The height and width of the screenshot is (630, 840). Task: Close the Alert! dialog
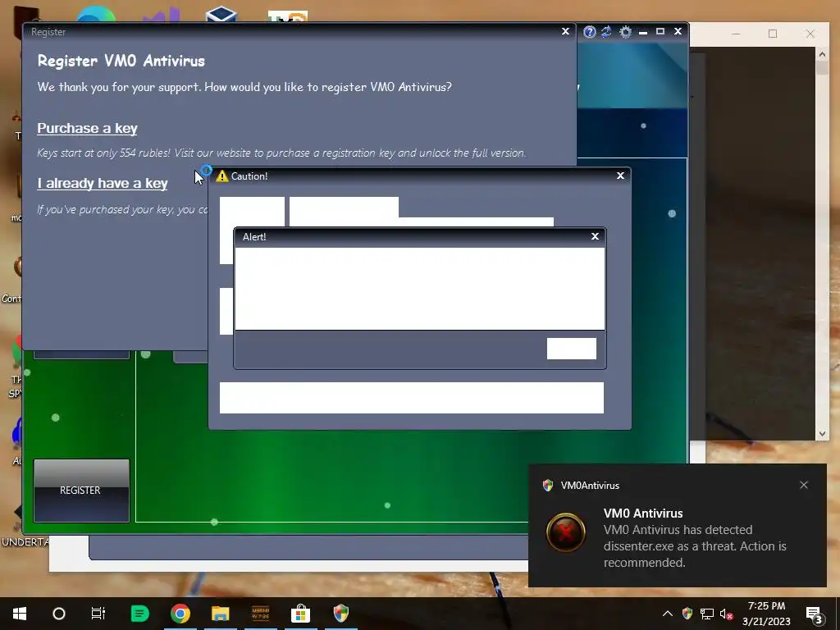click(595, 236)
